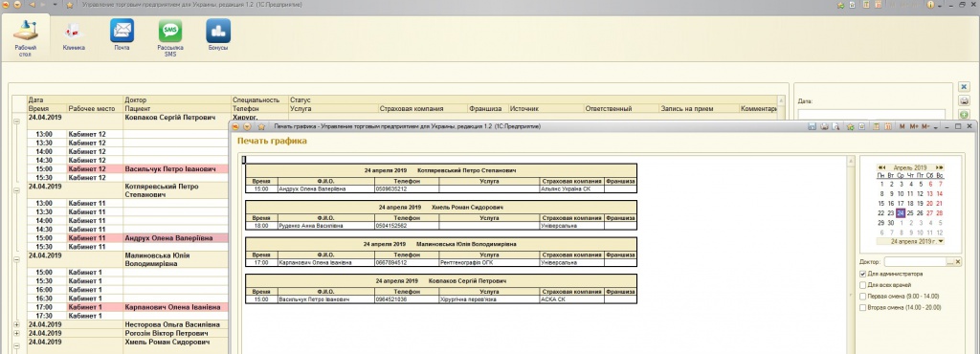Viewport: 980px width, 354px height.
Task: Open the Бонусы section
Action: point(218,36)
